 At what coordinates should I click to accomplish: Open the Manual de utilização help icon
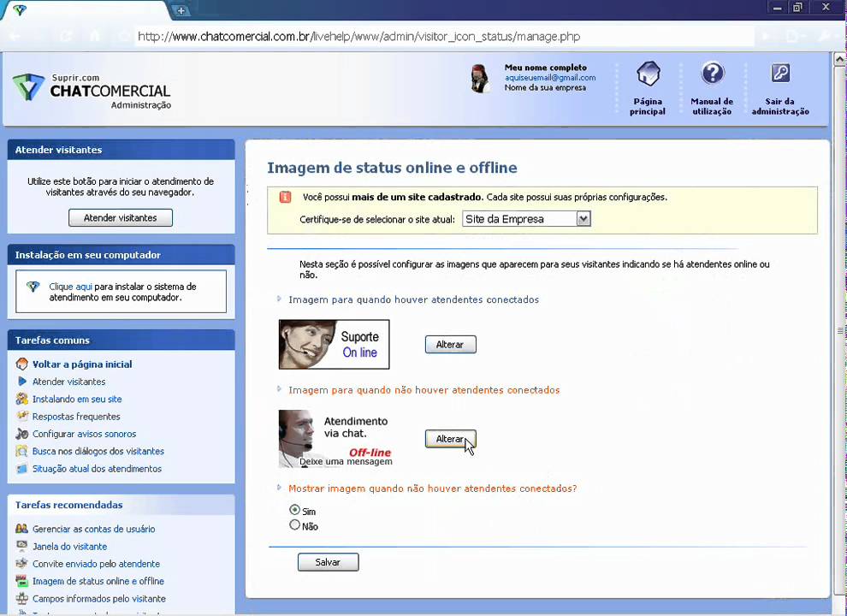pos(713,73)
